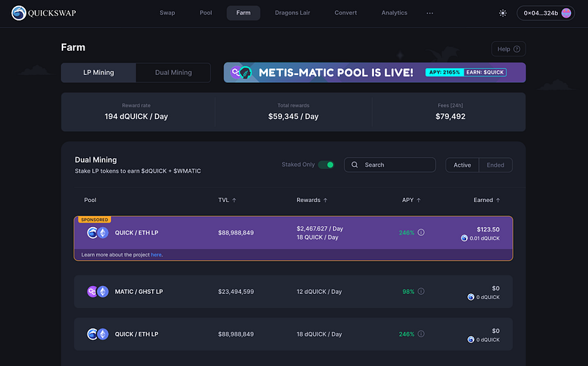Screen dimensions: 588x366
Task: Click the SPONSORED badge
Action: click(95, 220)
